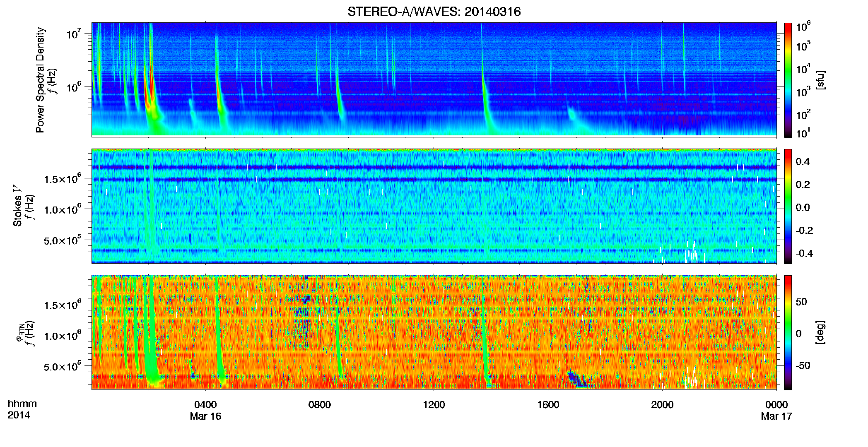Click the plot title STEREO-A/WAVES: 20140316
The image size is (868, 447).
[434, 12]
